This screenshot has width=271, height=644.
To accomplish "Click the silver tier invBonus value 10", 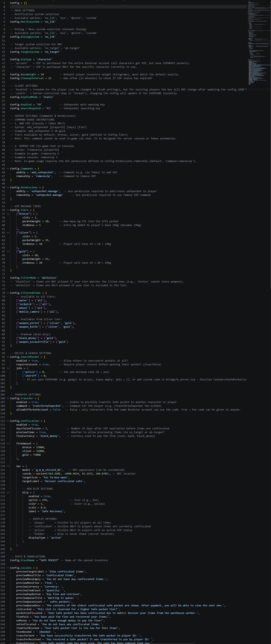I will pos(41,244).
